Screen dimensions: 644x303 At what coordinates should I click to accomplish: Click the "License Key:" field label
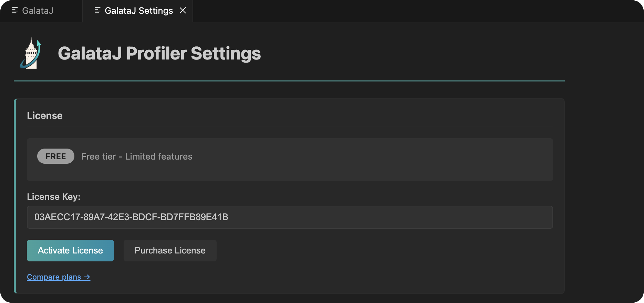(54, 197)
